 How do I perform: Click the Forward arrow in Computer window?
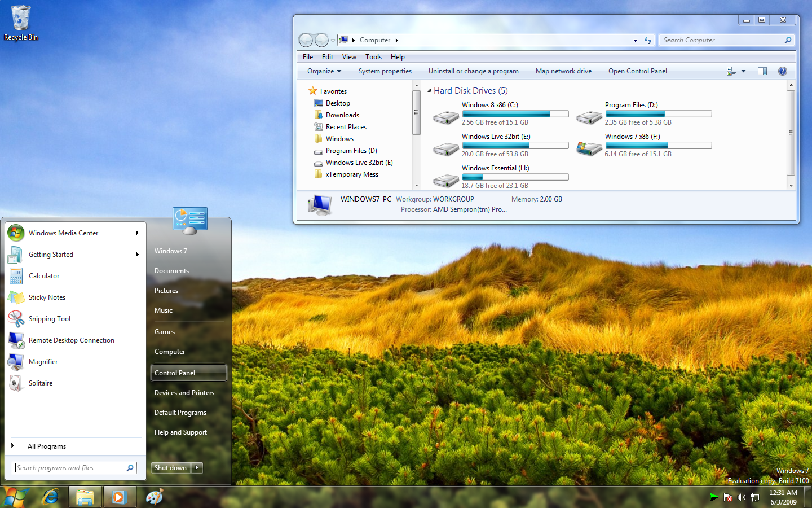321,40
